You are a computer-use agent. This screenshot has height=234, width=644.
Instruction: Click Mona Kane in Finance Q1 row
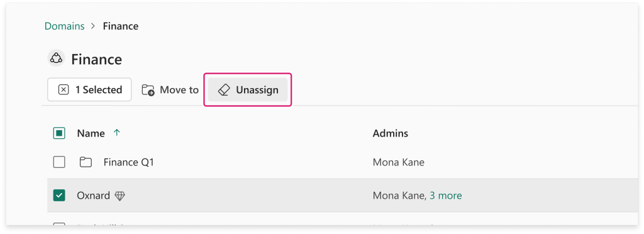398,162
